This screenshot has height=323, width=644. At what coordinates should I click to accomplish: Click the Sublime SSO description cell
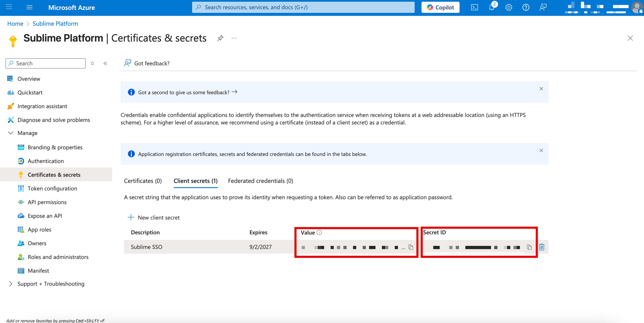147,247
